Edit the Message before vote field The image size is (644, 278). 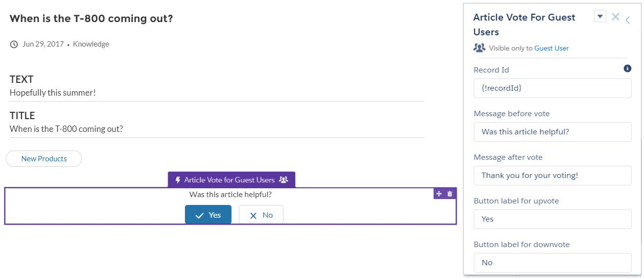coord(553,132)
